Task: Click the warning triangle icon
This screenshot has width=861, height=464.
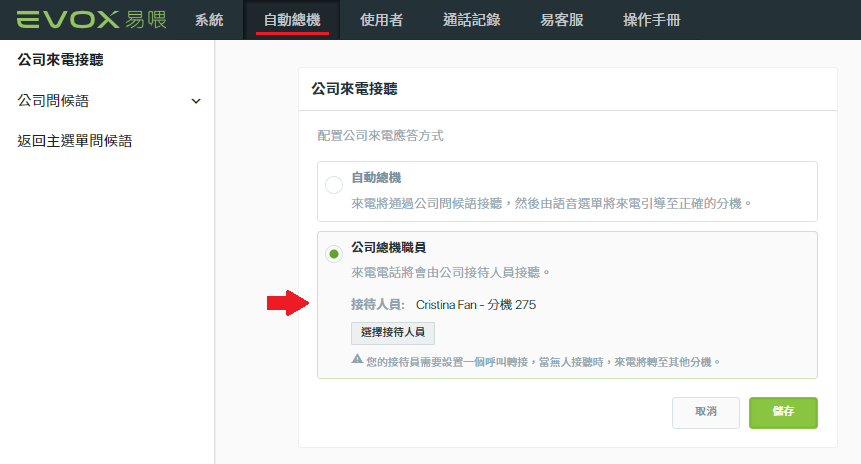Action: tap(357, 359)
